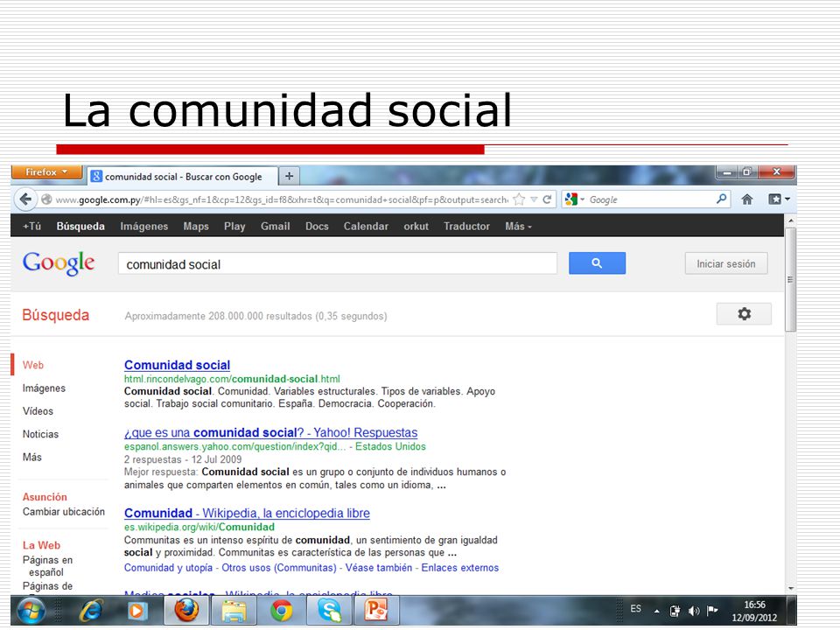This screenshot has width=840, height=630.
Task: Click magnifier in the browser search box
Action: 722,199
